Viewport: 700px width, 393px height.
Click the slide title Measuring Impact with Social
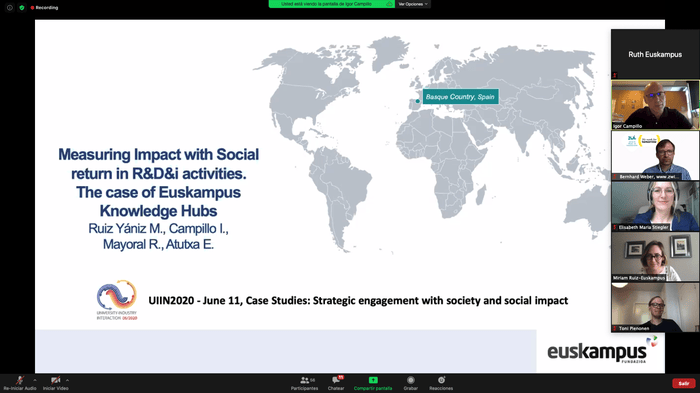[x=158, y=155]
